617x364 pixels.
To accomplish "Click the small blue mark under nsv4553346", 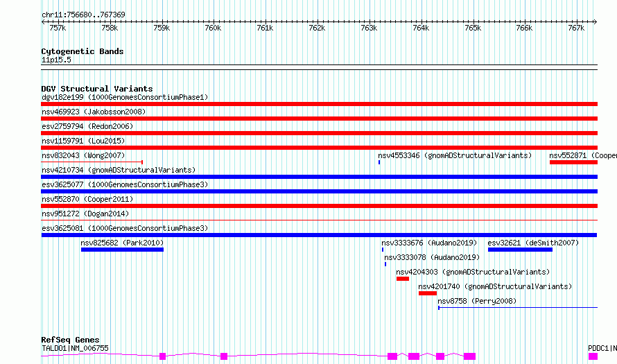I will pyautogui.click(x=379, y=162).
